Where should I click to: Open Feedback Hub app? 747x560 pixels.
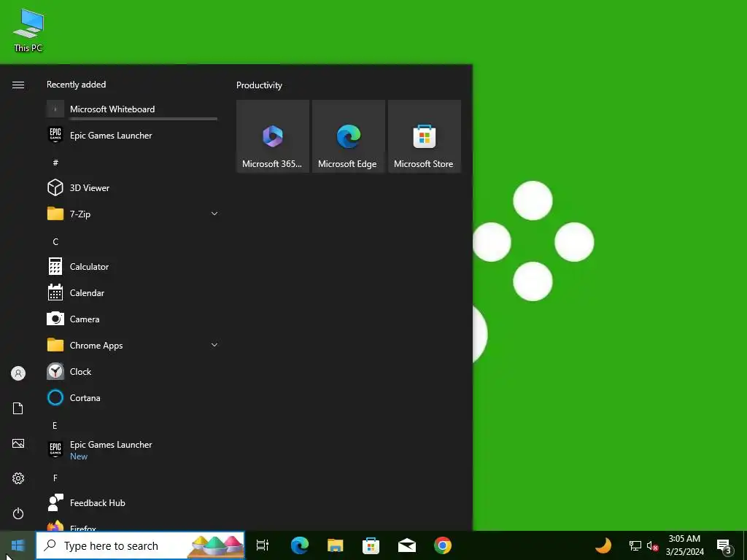[131, 503]
